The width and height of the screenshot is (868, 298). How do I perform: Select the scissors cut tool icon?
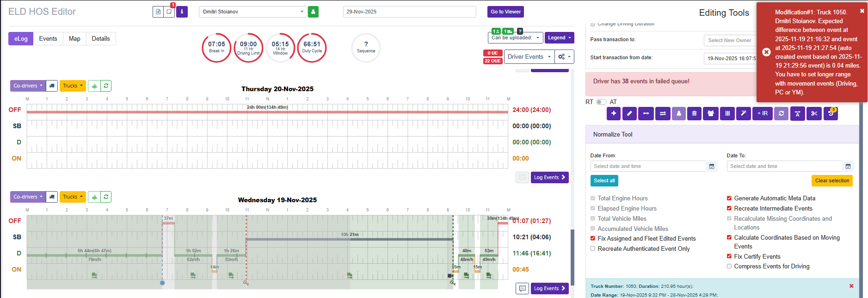814,113
